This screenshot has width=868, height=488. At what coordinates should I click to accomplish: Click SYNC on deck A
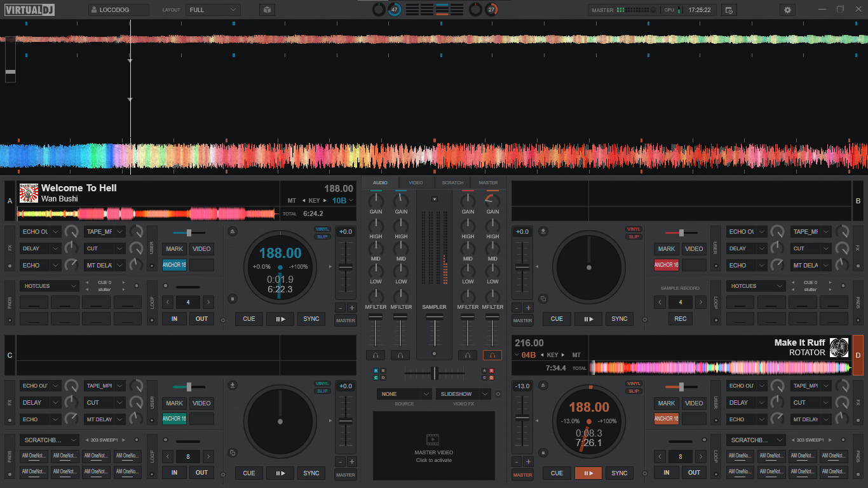[311, 319]
